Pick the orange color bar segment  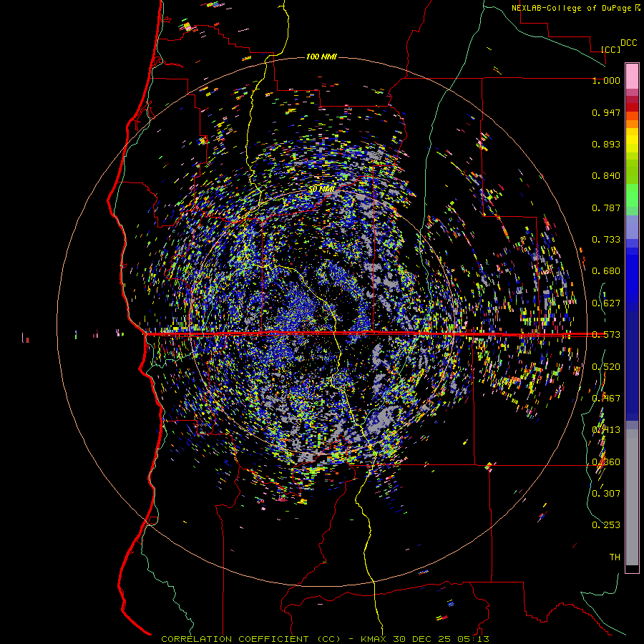click(632, 124)
